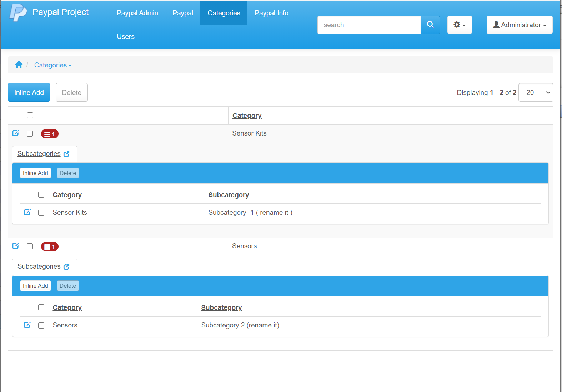562x392 pixels.
Task: Click the red detail badge for Sensor Kits
Action: pyautogui.click(x=50, y=134)
